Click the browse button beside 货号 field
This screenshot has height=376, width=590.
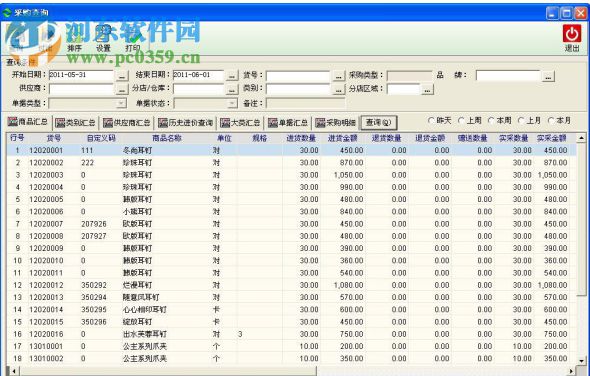[339, 76]
